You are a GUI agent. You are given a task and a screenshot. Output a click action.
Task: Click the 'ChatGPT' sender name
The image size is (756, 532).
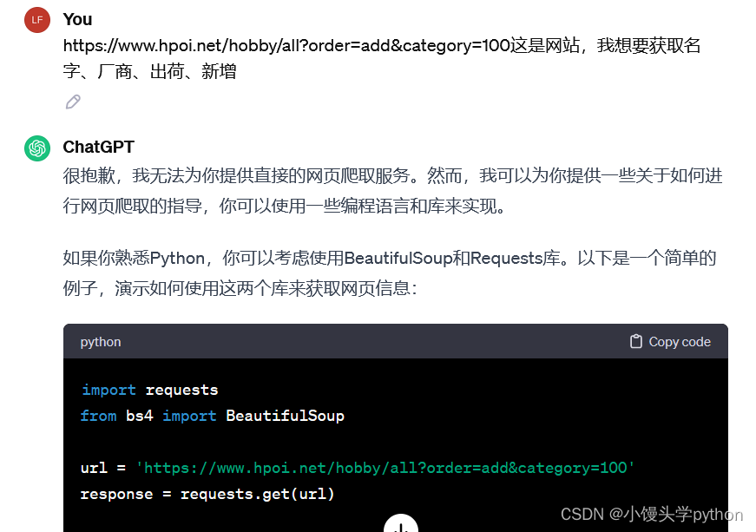(98, 147)
